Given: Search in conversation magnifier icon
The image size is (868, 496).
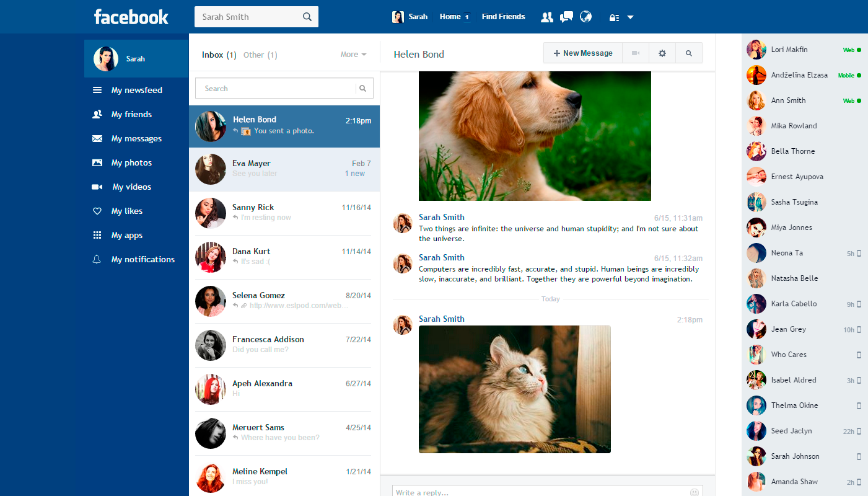Looking at the screenshot, I should [x=689, y=53].
